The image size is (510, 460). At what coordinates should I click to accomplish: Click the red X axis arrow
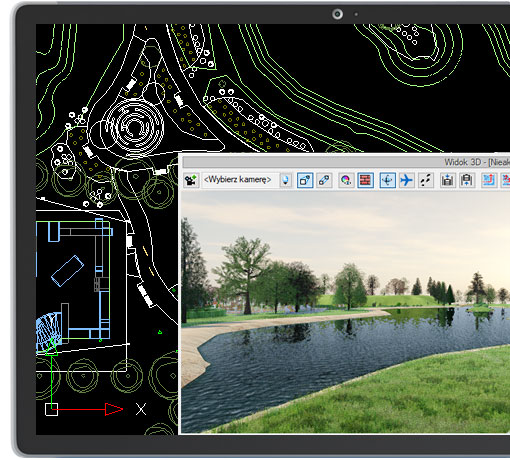114,409
